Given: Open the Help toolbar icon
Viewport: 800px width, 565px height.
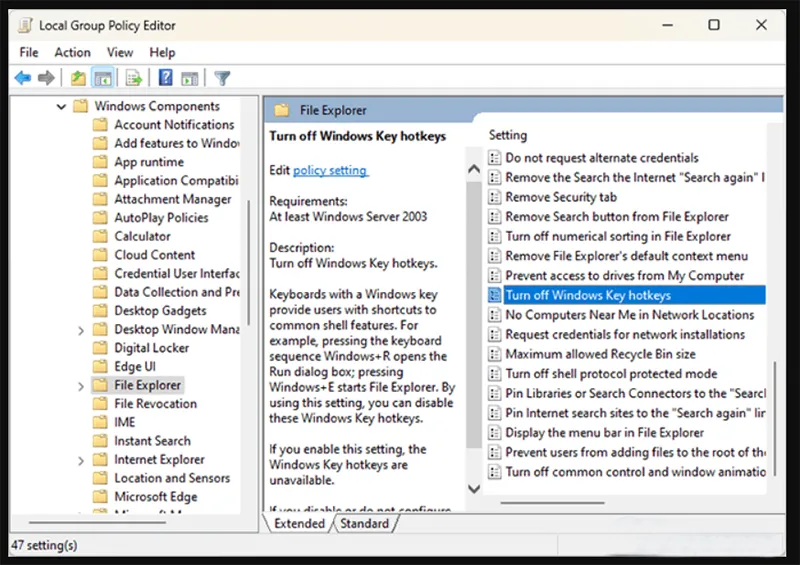Looking at the screenshot, I should pyautogui.click(x=165, y=78).
